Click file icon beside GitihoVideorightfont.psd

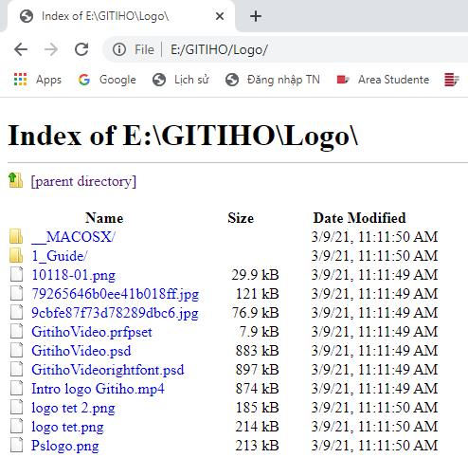click(16, 369)
